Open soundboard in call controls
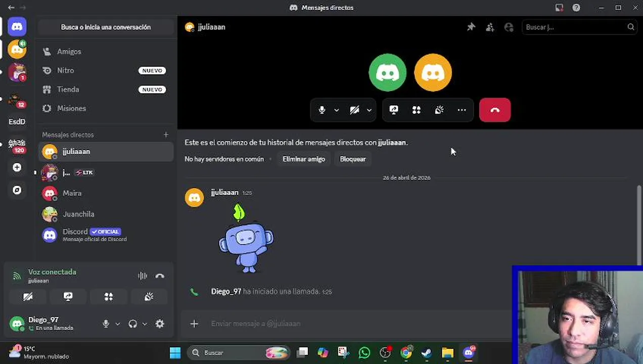The image size is (643, 364). pos(439,110)
